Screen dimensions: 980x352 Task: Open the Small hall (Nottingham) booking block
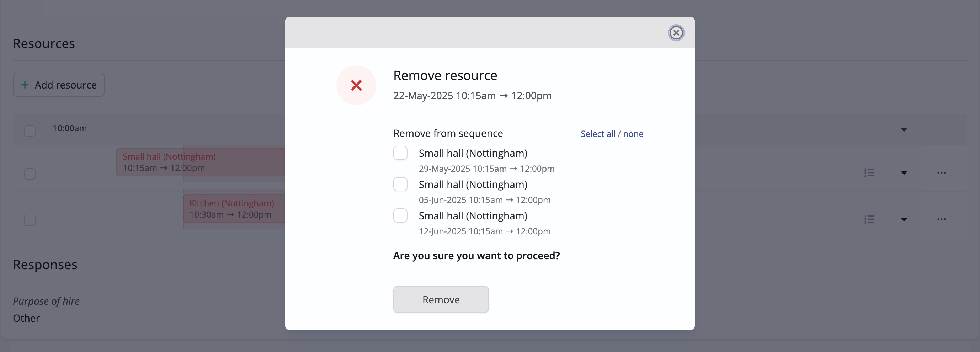(201, 162)
